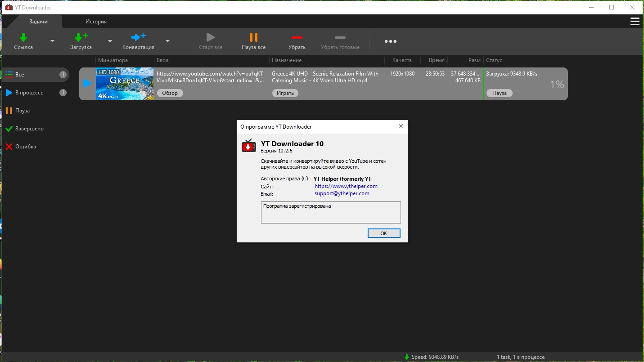The height and width of the screenshot is (362, 644).
Task: Click the Старт все play icon
Action: point(211,37)
